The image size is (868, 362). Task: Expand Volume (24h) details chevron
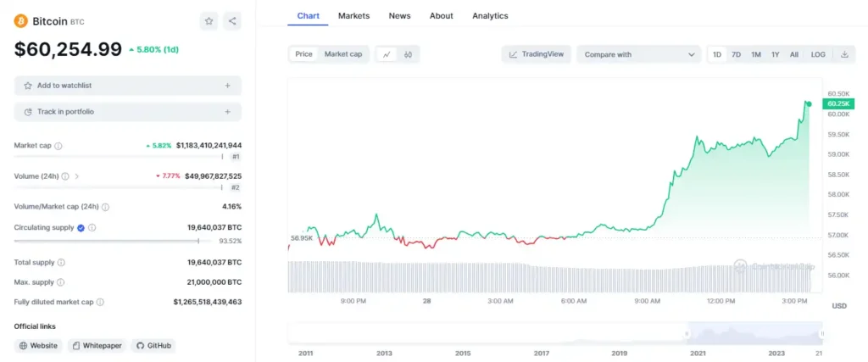click(76, 176)
